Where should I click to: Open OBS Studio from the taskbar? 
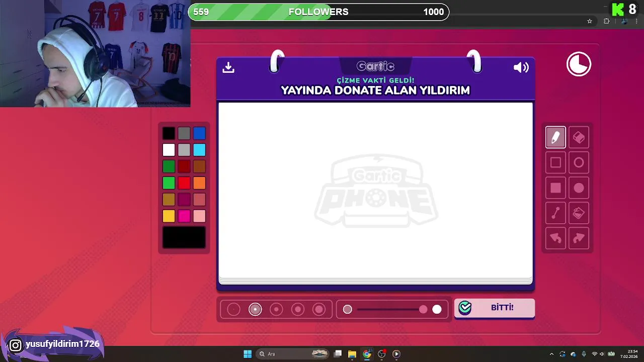(x=381, y=354)
